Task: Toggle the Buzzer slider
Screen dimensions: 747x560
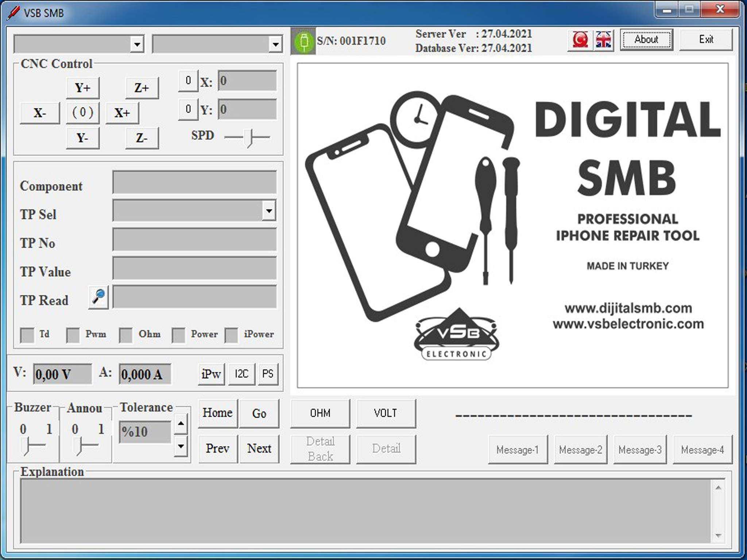Action: (x=33, y=446)
